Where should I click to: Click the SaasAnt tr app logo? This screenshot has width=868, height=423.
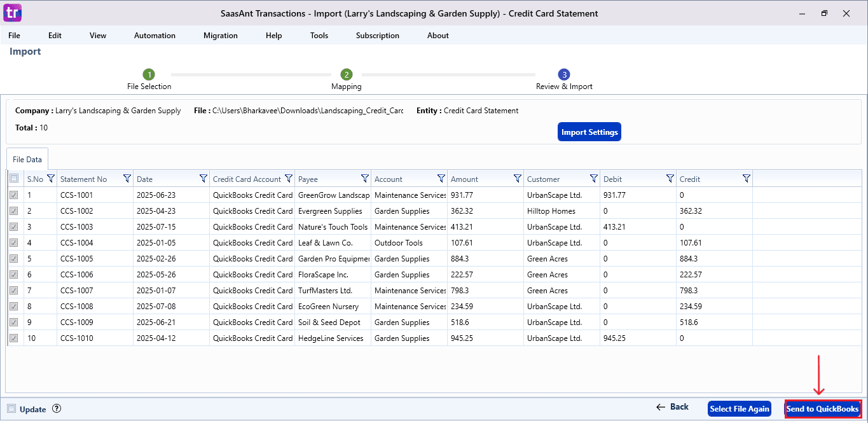pyautogui.click(x=12, y=13)
